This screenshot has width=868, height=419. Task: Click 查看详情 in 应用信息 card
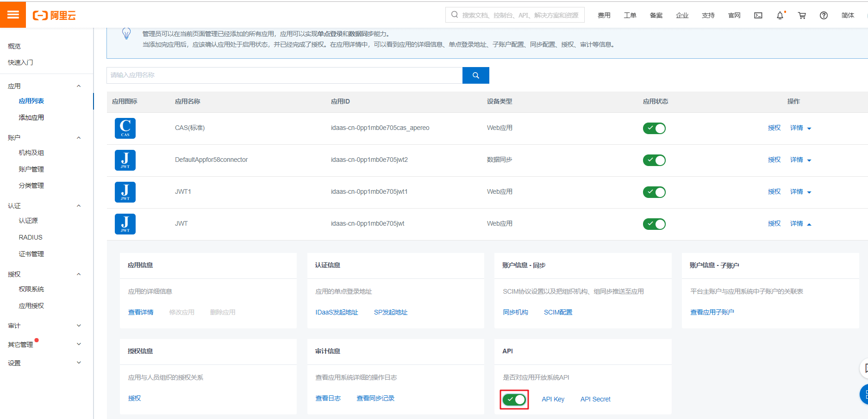[x=141, y=312]
